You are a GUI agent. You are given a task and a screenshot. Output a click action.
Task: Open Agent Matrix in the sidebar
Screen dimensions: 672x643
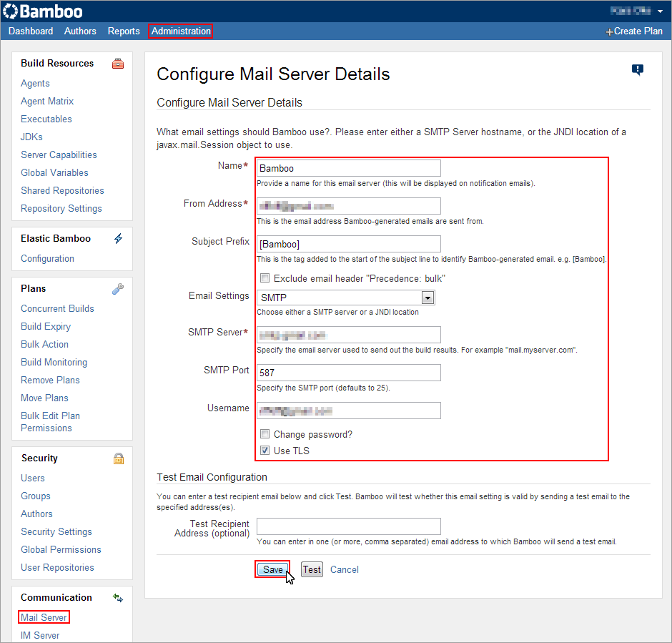(x=47, y=101)
